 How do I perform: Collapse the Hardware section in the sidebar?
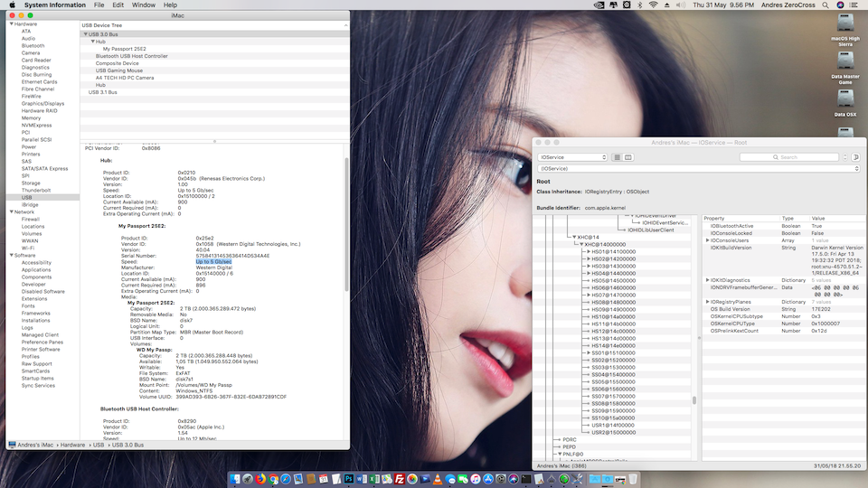point(11,23)
